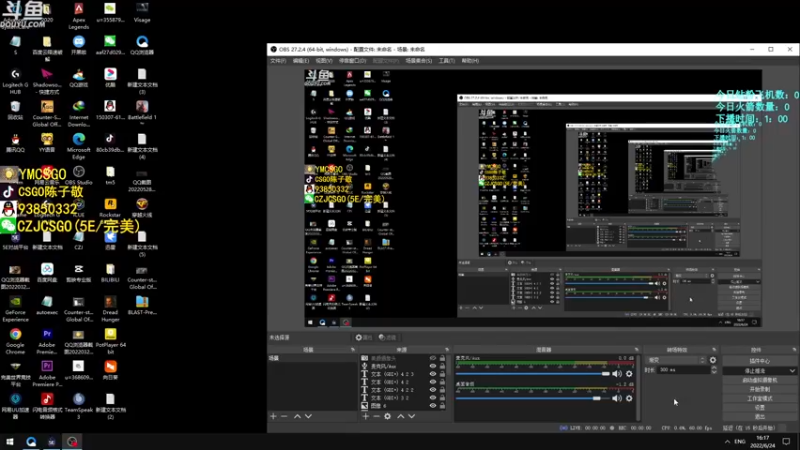
Task: Open 麦克风/Aux audio settings gear
Action: (629, 374)
